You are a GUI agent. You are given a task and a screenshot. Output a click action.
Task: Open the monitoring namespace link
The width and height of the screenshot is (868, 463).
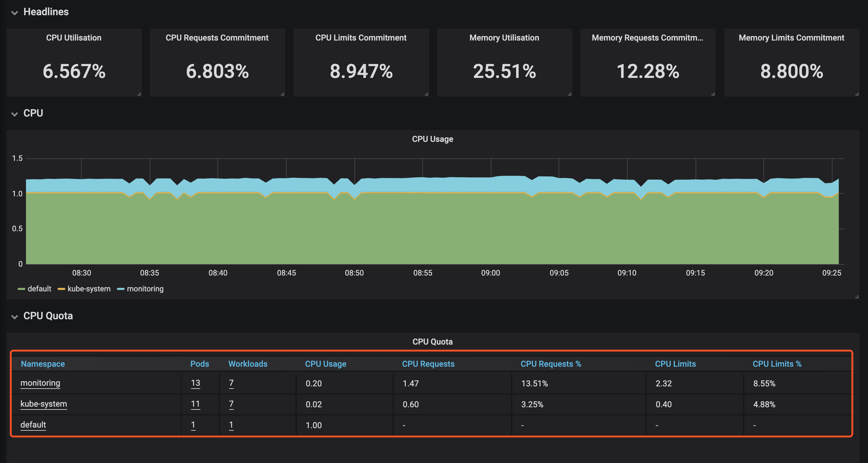40,383
